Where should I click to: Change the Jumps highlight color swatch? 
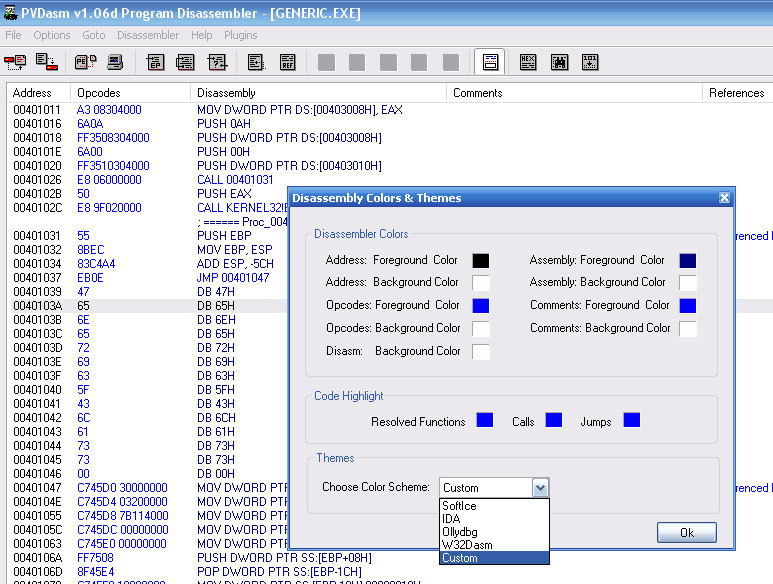tap(631, 420)
